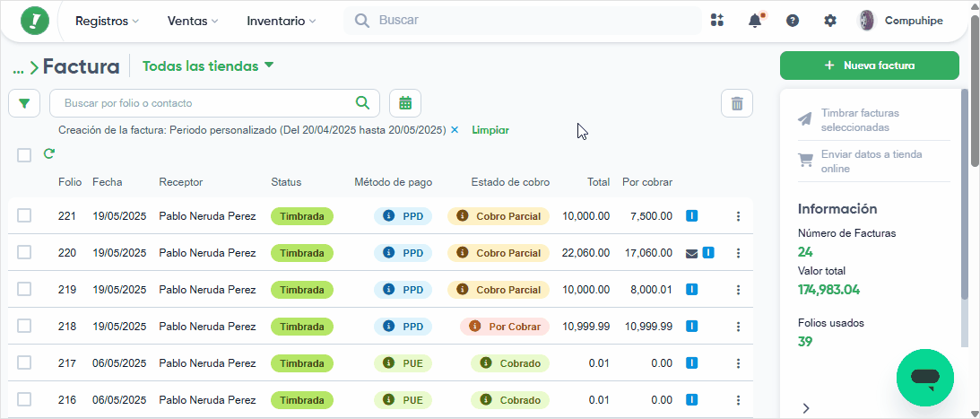Click the PPD info icon for folio 221
This screenshot has width=980, height=419.
388,215
